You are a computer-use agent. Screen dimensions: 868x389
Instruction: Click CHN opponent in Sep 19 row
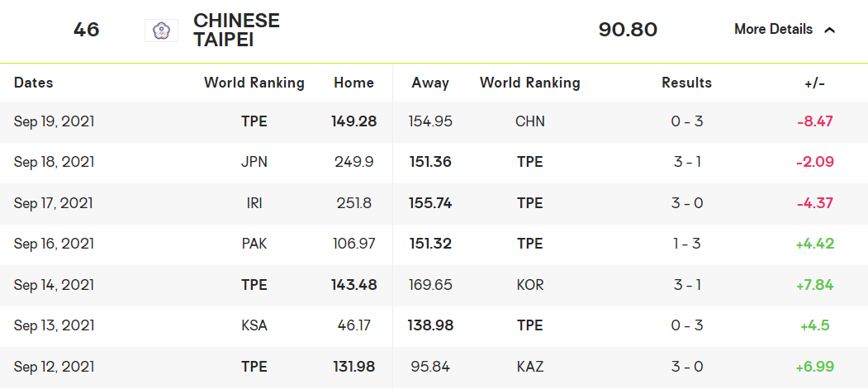pos(529,121)
